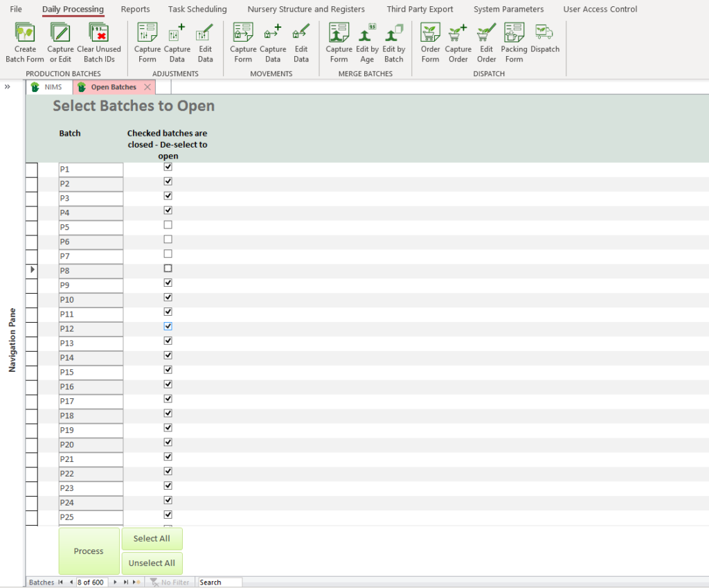Go to next record in Batches navigator
709x588 pixels.
click(x=115, y=582)
